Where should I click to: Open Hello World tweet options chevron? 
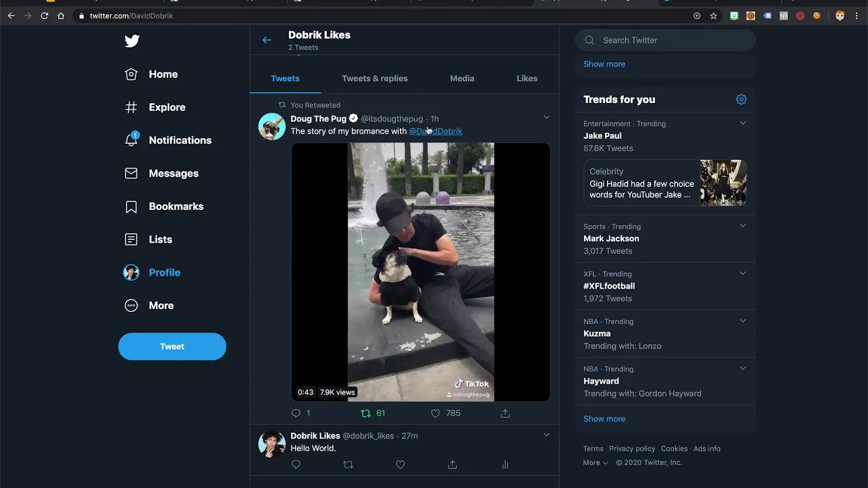click(x=547, y=434)
